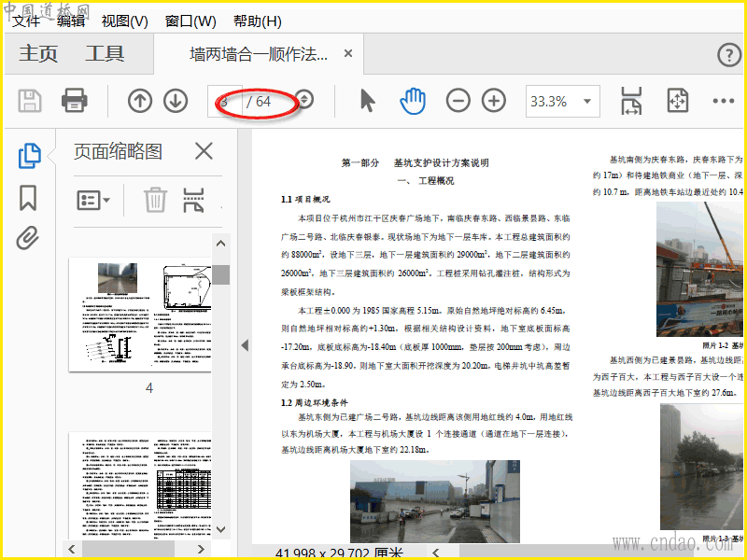Image resolution: width=747 pixels, height=560 pixels.
Task: Switch to the 工具 tab
Action: click(x=105, y=53)
